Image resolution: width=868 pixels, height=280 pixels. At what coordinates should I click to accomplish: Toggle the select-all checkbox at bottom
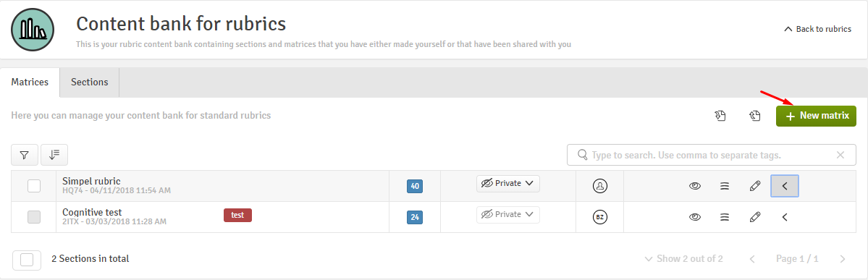[27, 259]
